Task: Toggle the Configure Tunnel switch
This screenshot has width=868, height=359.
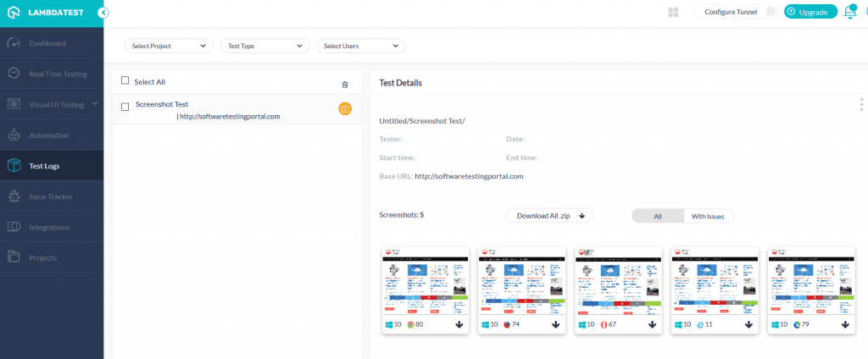Action: (x=769, y=12)
